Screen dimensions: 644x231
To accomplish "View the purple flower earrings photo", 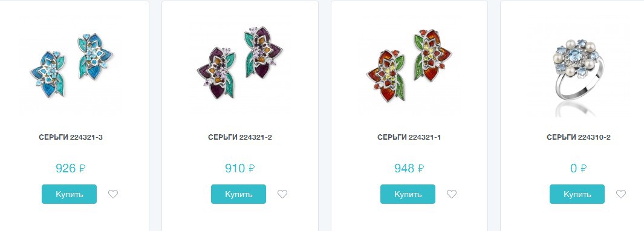I will click(240, 65).
